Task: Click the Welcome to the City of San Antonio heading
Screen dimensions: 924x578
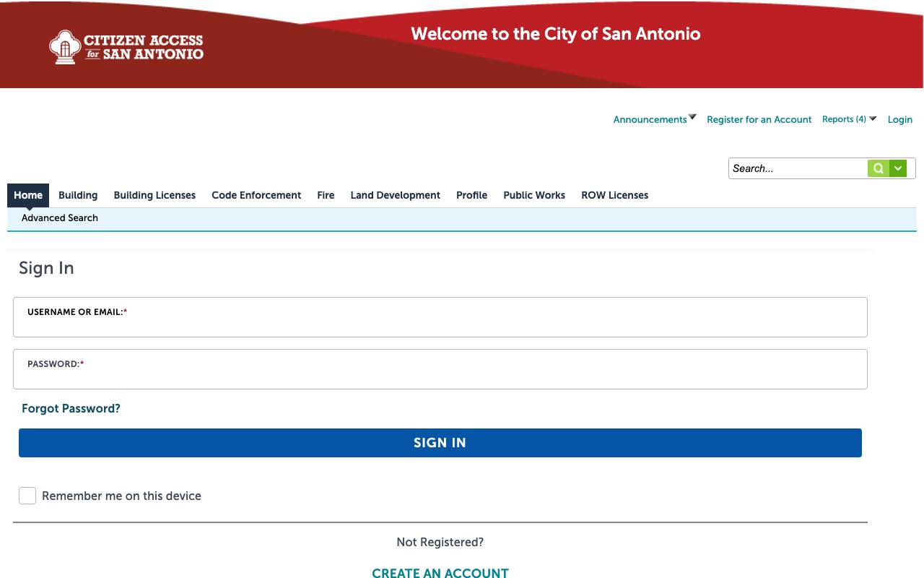Action: point(556,34)
